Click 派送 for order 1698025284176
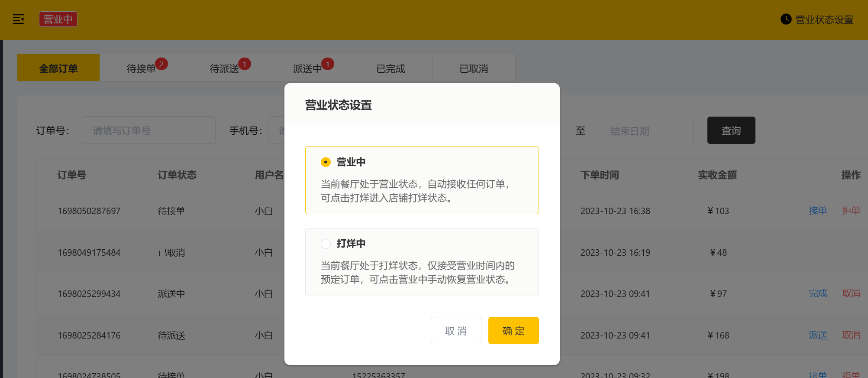868x378 pixels. pos(818,335)
